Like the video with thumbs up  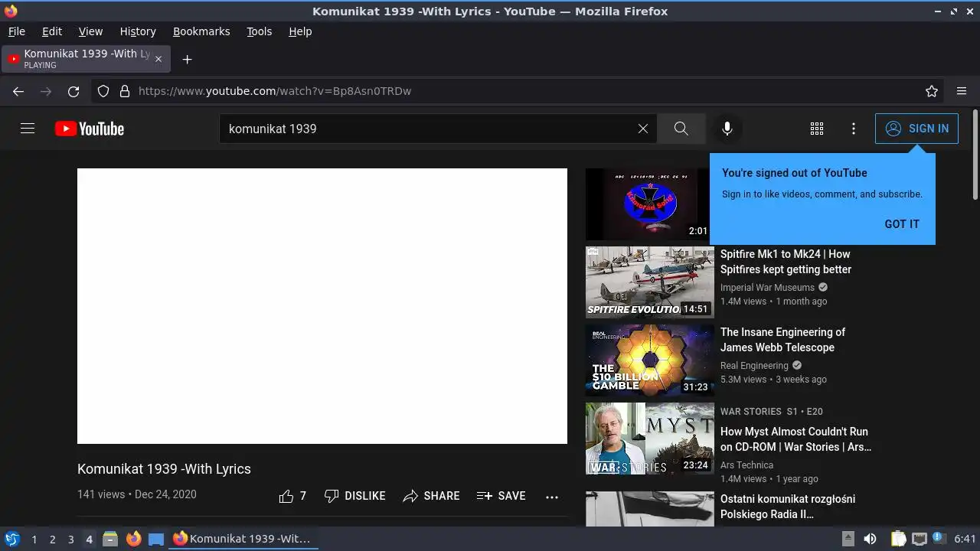(x=293, y=496)
